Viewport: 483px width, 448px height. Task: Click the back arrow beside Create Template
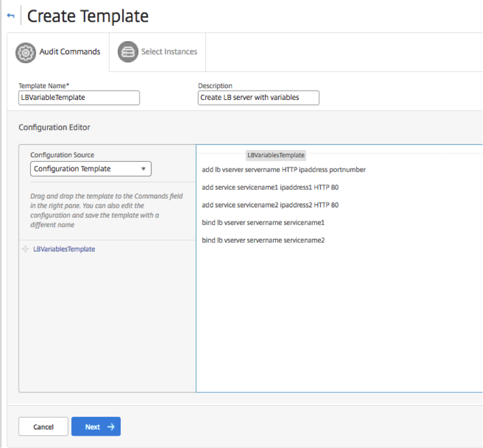click(x=11, y=16)
